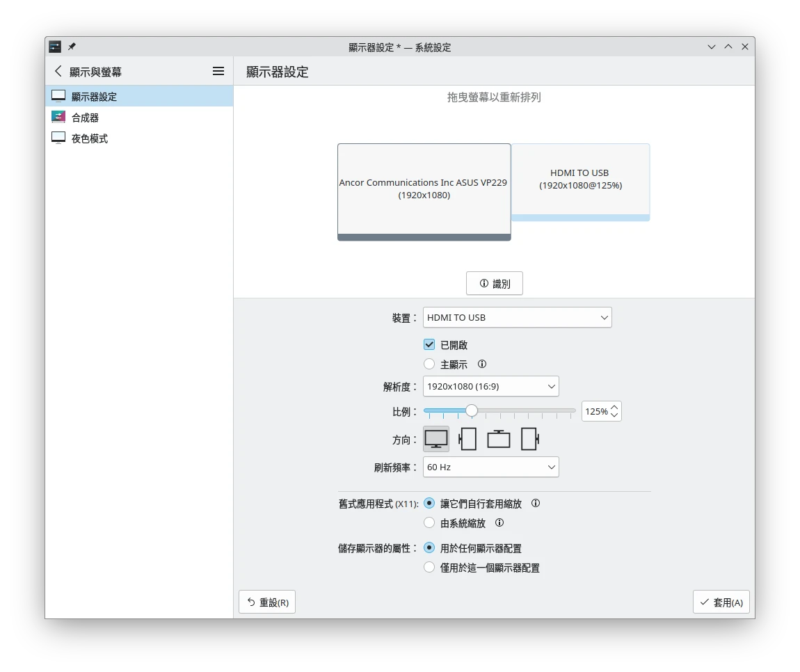Click the info icon beside 由系統縮放

(499, 522)
